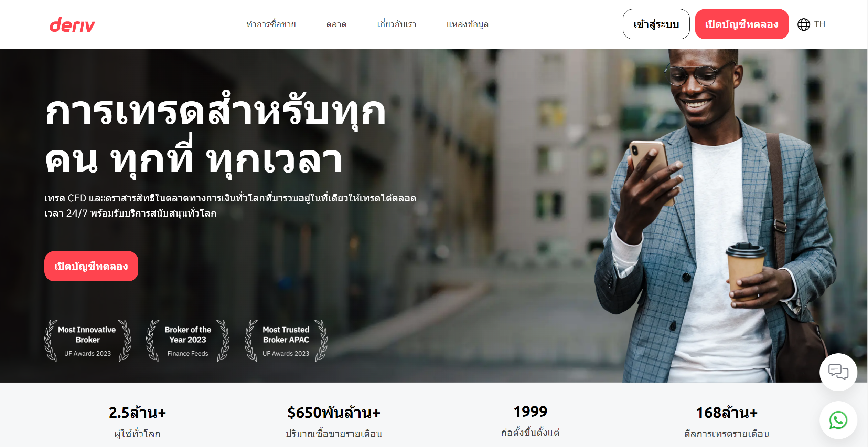Click header เปิดบัญชีทดลอง button
The height and width of the screenshot is (447, 868).
point(742,24)
